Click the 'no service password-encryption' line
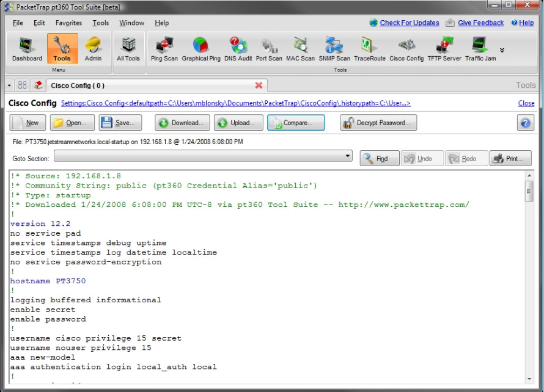 click(86, 262)
